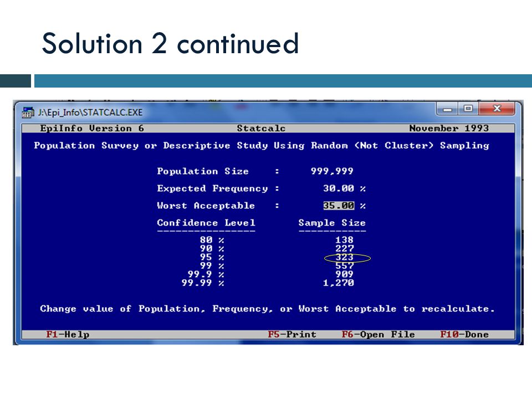Click the Expected Frequency label
Viewport: 532px width, 399px height.
[x=212, y=188]
